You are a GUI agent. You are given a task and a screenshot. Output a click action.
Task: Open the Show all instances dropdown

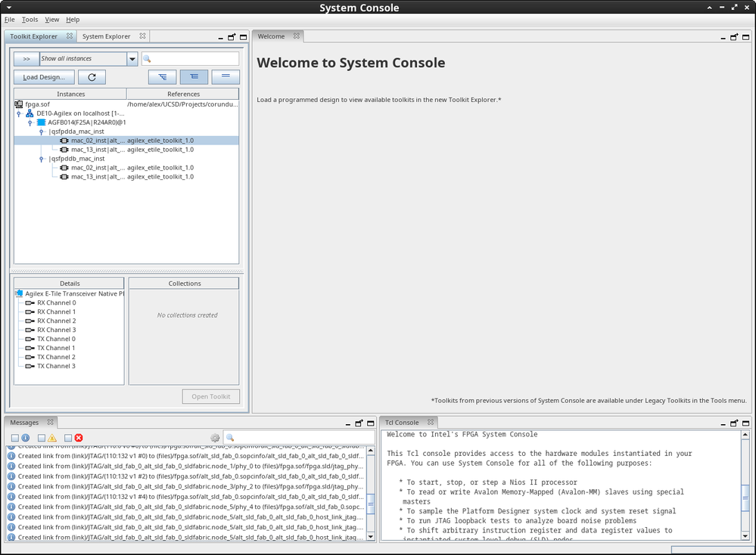pyautogui.click(x=132, y=59)
